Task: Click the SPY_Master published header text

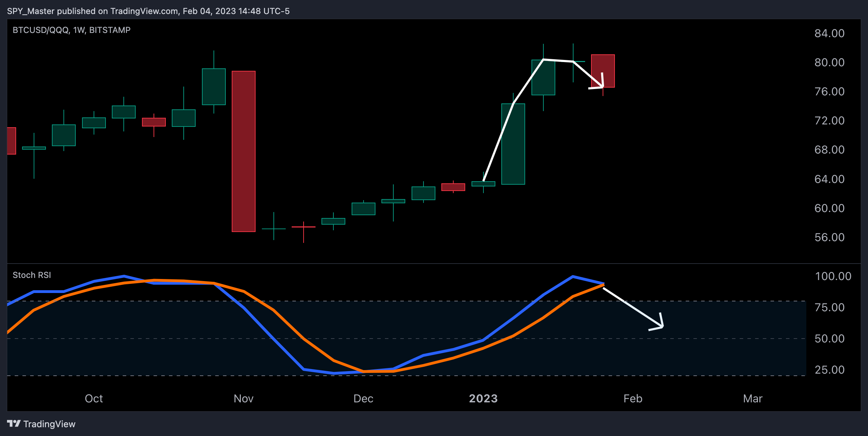Action: (x=148, y=11)
